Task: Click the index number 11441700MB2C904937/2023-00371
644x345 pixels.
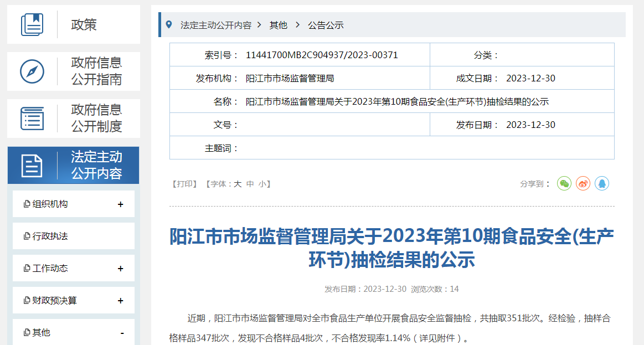Action: click(322, 55)
